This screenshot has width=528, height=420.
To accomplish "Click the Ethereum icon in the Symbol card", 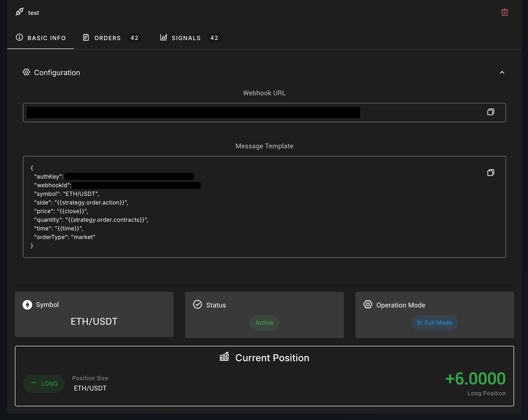I will pos(27,305).
